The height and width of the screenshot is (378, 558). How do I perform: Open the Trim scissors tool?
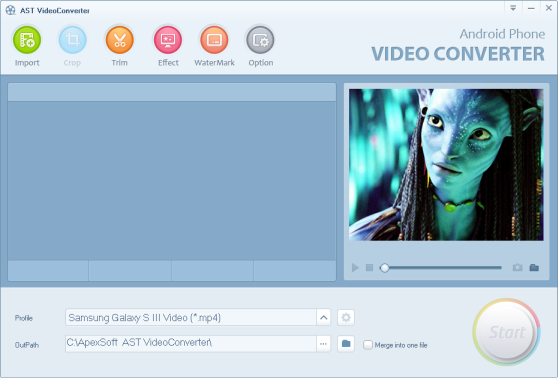(120, 40)
